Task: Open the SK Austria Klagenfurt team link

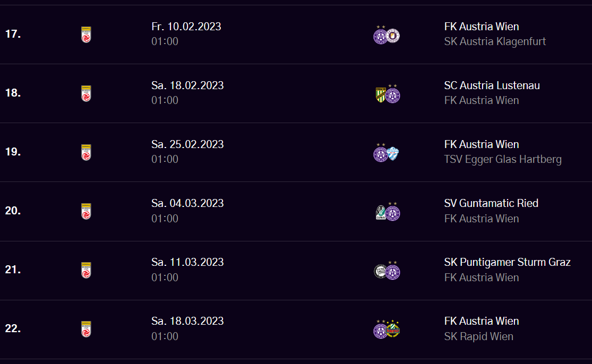Action: click(x=495, y=41)
